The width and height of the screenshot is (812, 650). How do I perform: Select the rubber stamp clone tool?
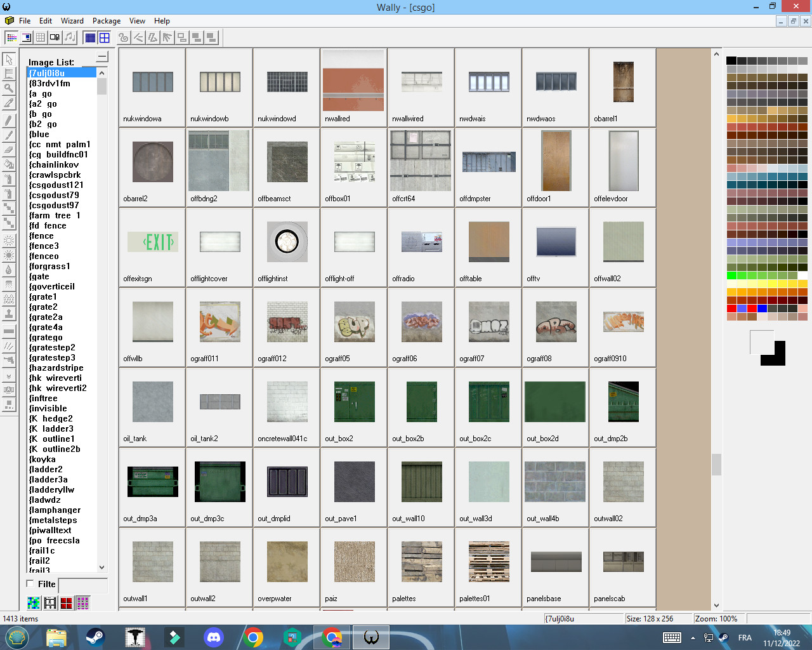click(x=9, y=314)
